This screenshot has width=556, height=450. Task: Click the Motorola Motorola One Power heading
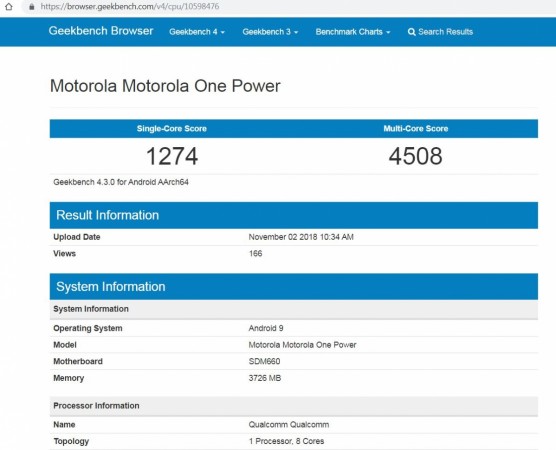[165, 86]
